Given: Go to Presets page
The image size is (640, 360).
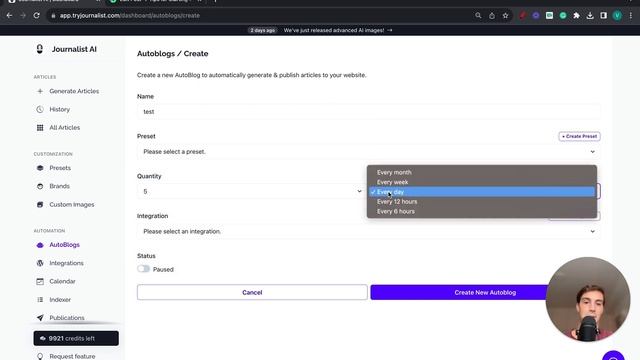Looking at the screenshot, I should (x=60, y=168).
